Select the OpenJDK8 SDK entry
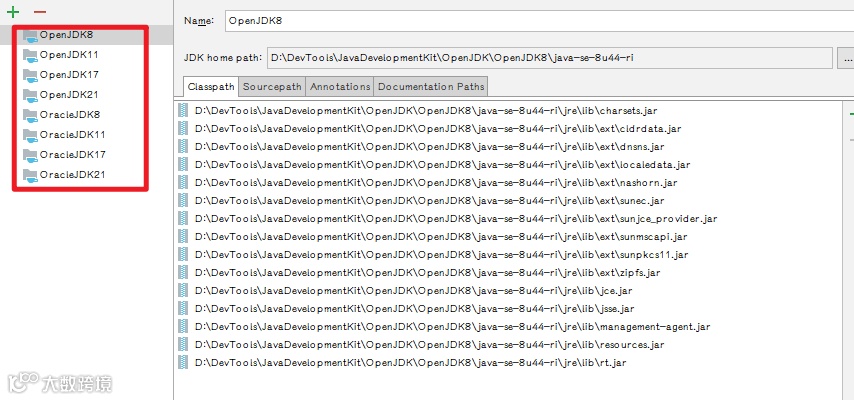Screen dimensions: 854x400 [87, 35]
